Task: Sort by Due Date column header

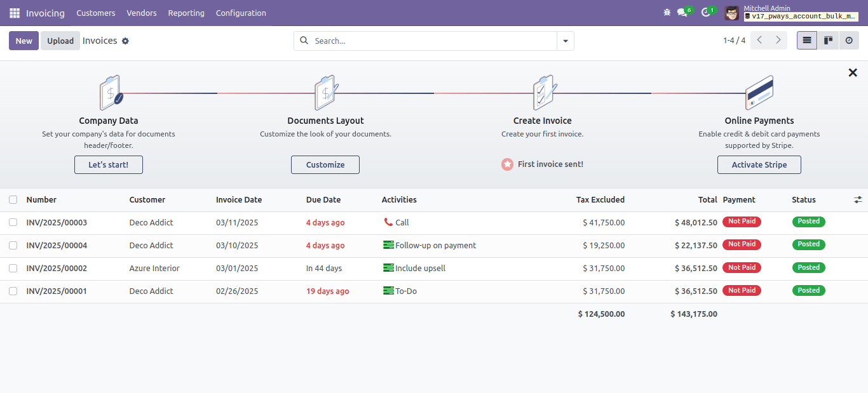Action: pyautogui.click(x=323, y=199)
